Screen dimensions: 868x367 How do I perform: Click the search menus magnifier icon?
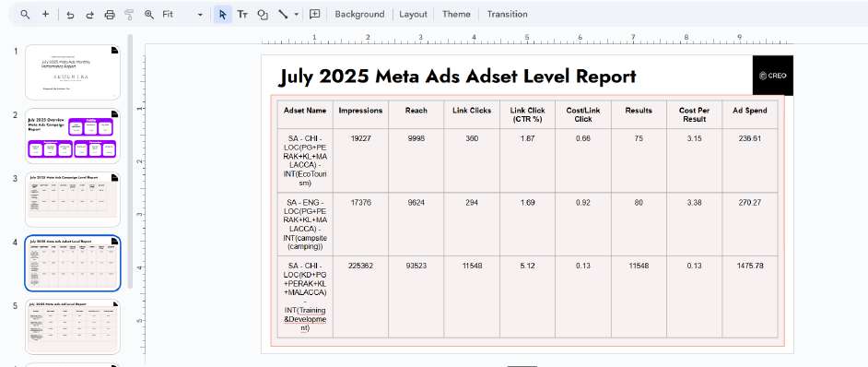pos(25,15)
